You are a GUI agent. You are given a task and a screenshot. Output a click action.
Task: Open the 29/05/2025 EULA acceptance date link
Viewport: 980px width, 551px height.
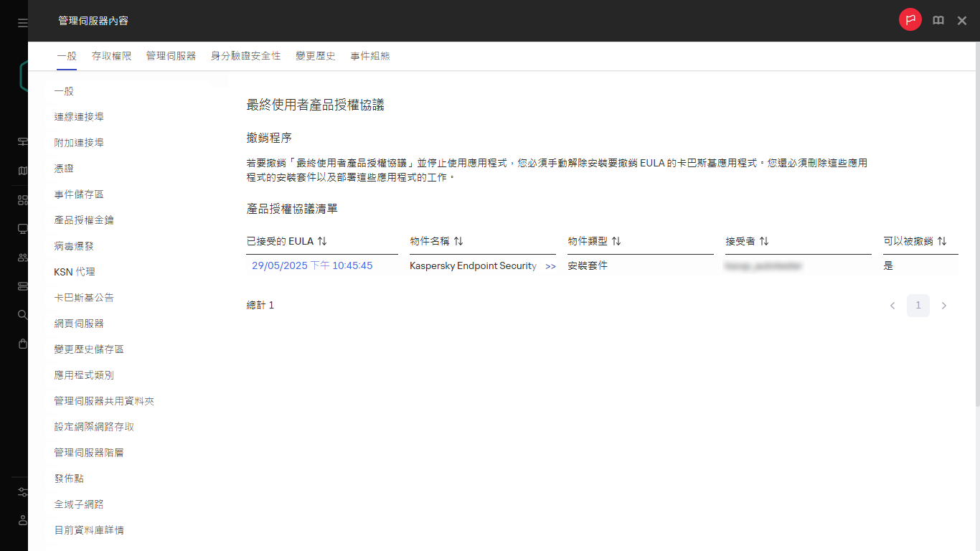(x=311, y=265)
